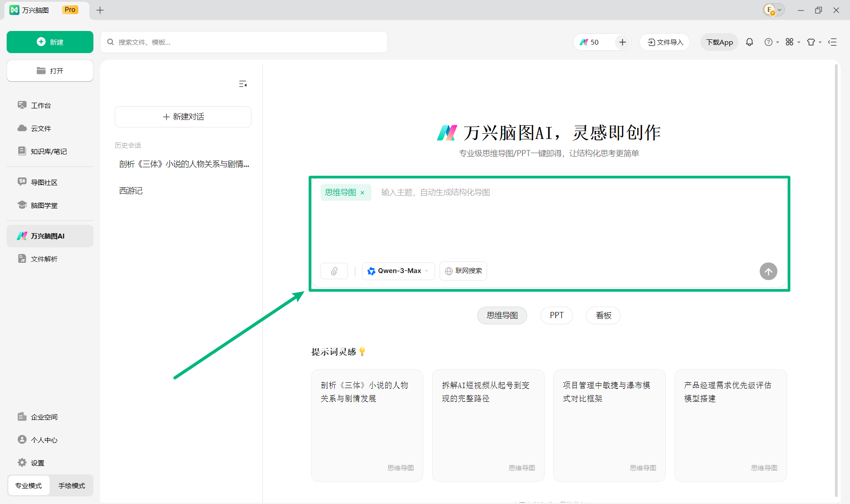Open history chat 西游记

pyautogui.click(x=183, y=191)
